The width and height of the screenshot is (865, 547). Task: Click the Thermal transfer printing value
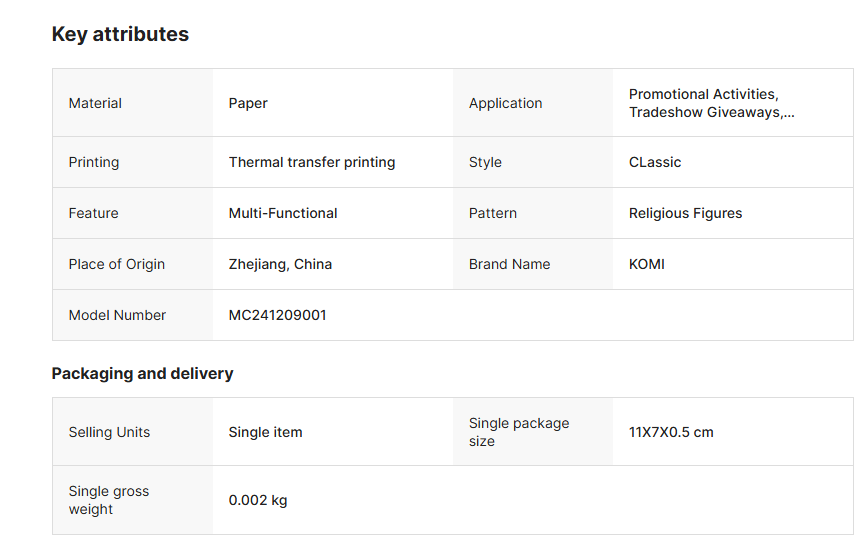pyautogui.click(x=311, y=162)
